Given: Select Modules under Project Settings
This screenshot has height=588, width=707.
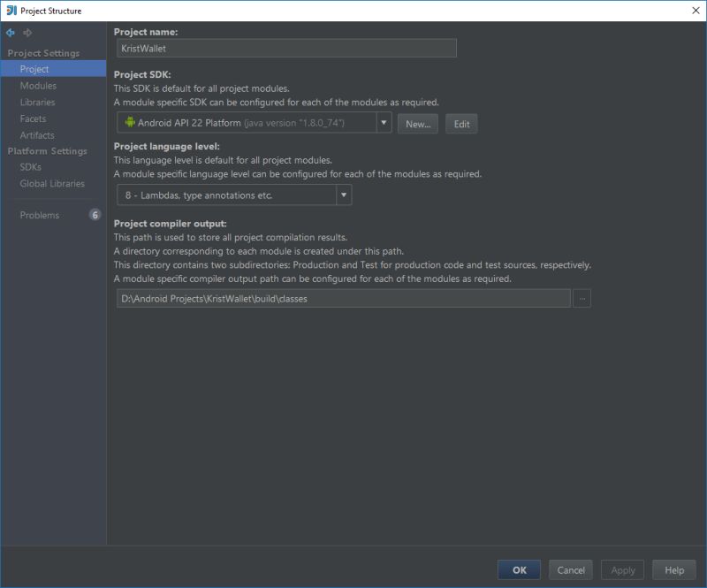Looking at the screenshot, I should point(40,85).
